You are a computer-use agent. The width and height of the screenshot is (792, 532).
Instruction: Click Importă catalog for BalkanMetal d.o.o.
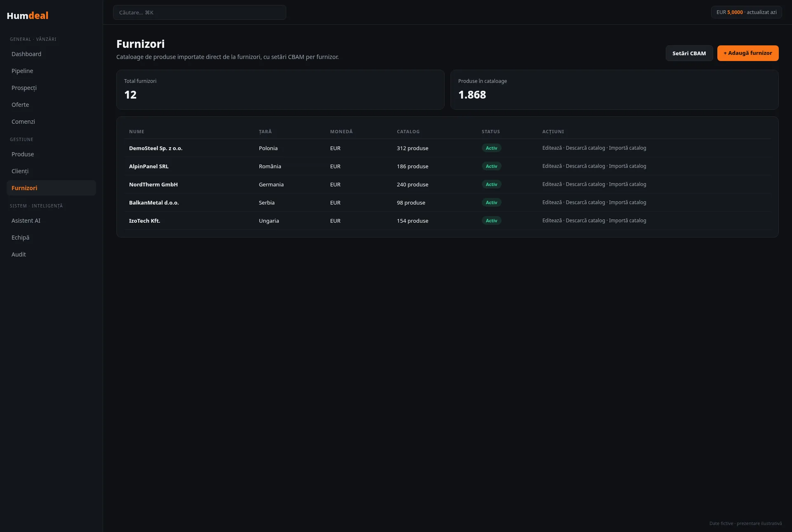(627, 202)
